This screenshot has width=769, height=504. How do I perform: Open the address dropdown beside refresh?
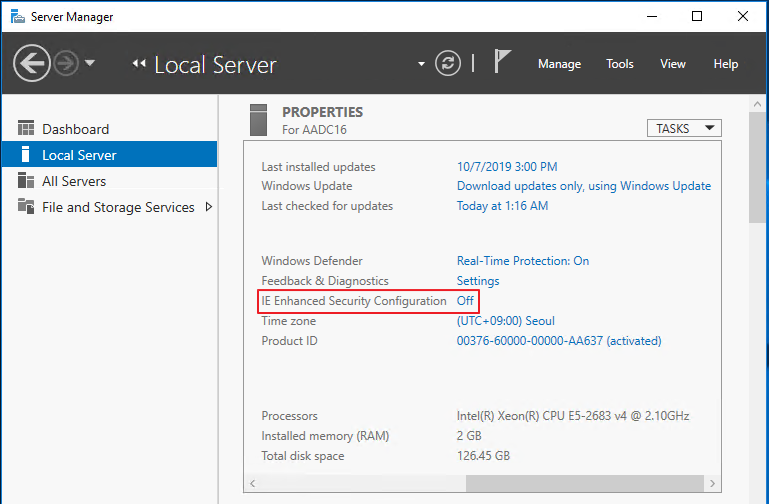point(421,64)
